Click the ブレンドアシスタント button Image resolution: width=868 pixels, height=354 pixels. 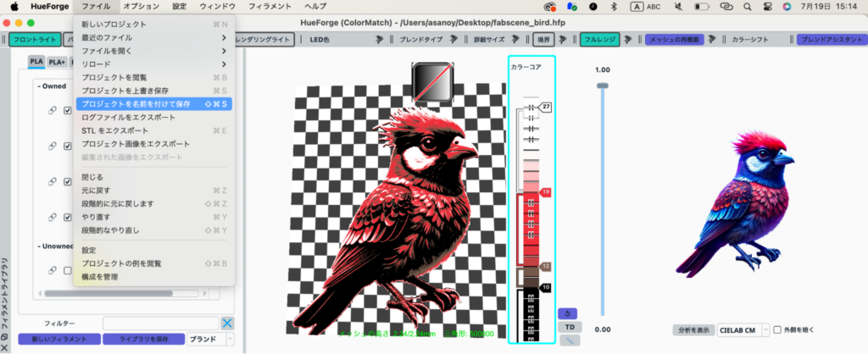pyautogui.click(x=832, y=40)
